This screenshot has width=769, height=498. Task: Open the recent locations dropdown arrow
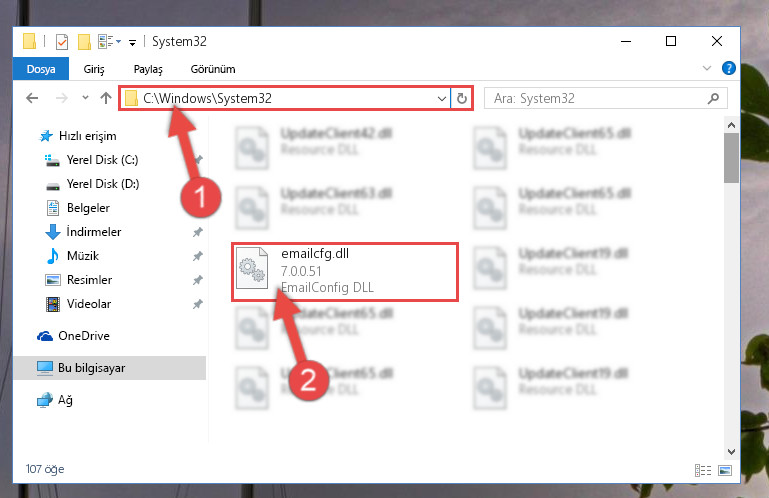[x=85, y=98]
